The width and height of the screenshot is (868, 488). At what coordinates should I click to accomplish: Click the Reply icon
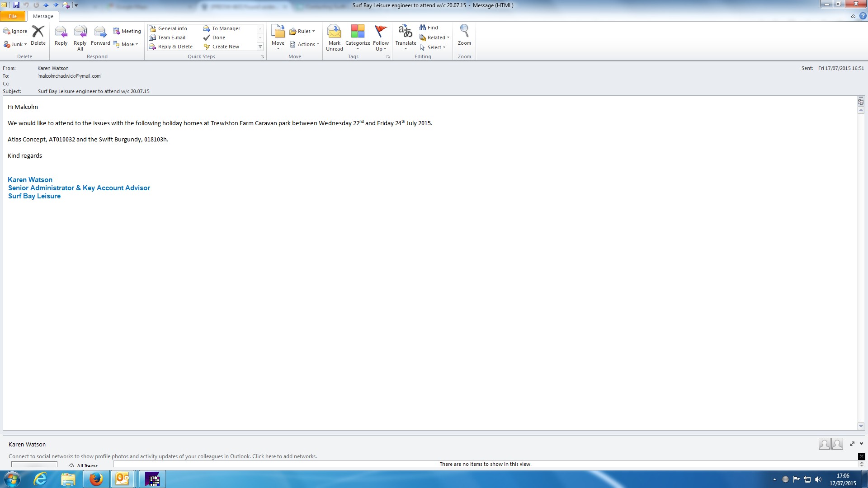tap(61, 33)
